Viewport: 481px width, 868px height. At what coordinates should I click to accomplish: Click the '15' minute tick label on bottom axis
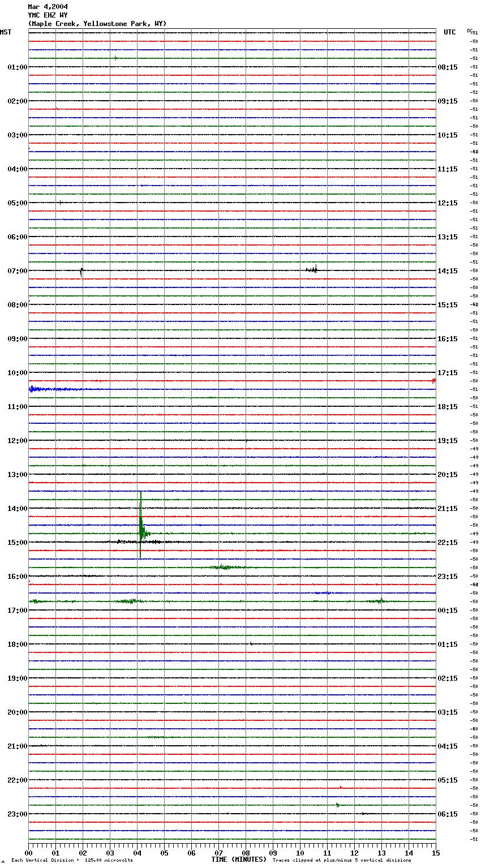pos(436,853)
